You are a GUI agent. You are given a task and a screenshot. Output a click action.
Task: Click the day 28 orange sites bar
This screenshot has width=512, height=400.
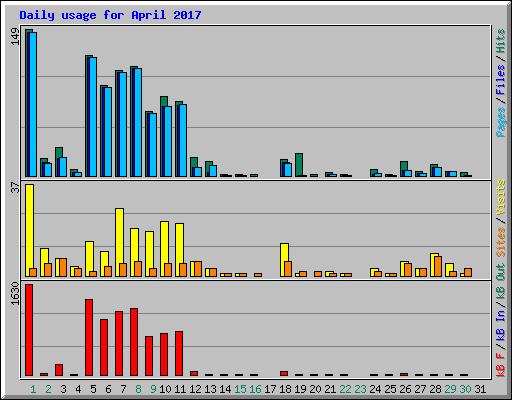438,266
